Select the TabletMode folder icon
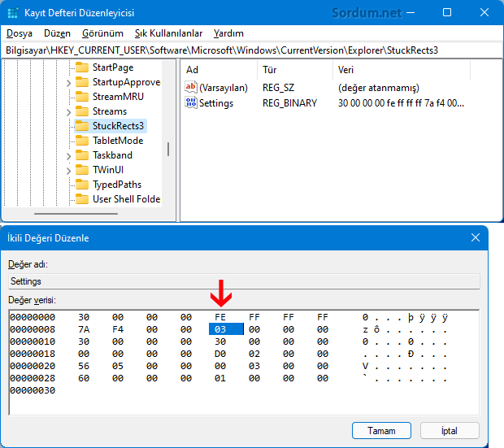This screenshot has height=448, width=504. coord(82,141)
